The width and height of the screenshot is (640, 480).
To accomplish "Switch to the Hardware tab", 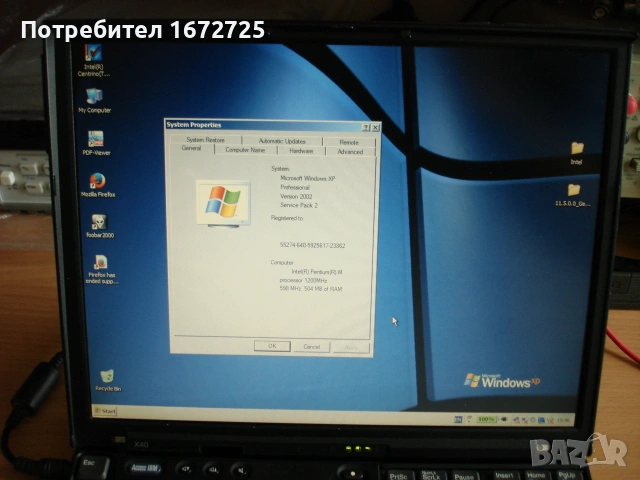I will coord(301,151).
